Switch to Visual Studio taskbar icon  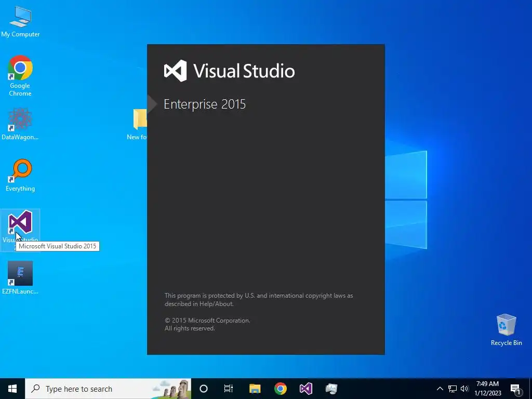tap(305, 389)
